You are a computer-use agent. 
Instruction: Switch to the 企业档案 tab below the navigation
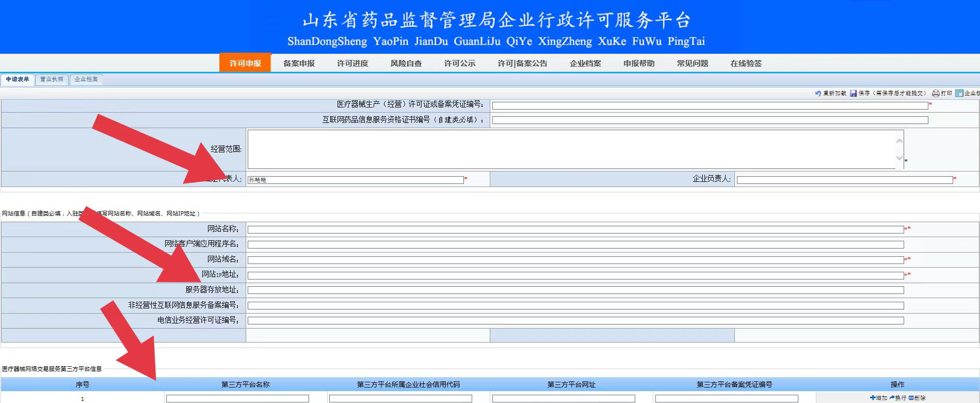(86, 80)
